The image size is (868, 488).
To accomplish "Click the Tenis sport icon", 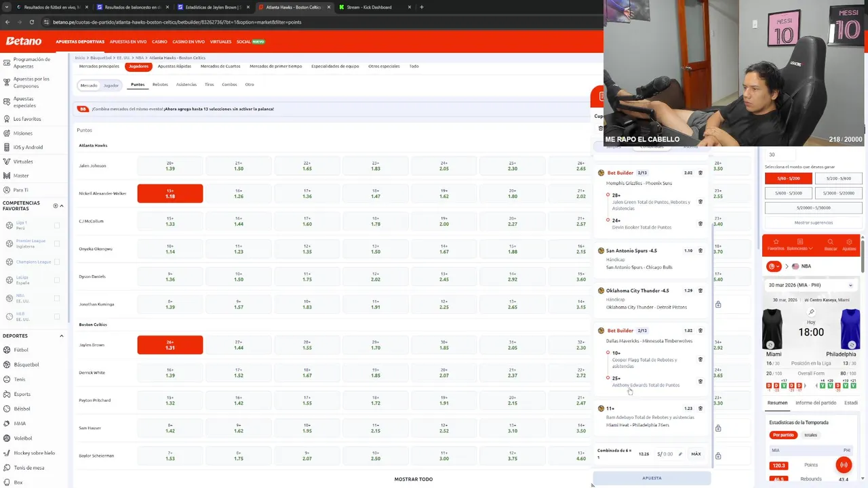I will click(6, 380).
